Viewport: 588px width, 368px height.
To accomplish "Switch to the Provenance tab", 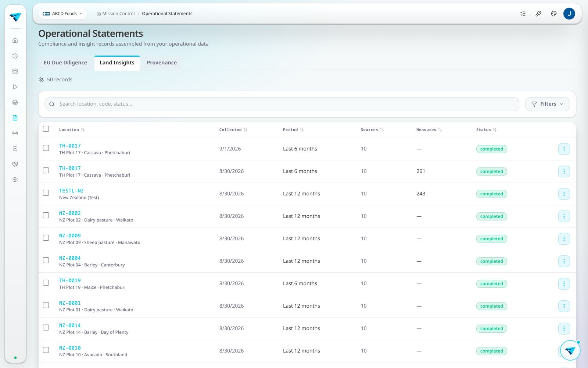I will [x=162, y=63].
